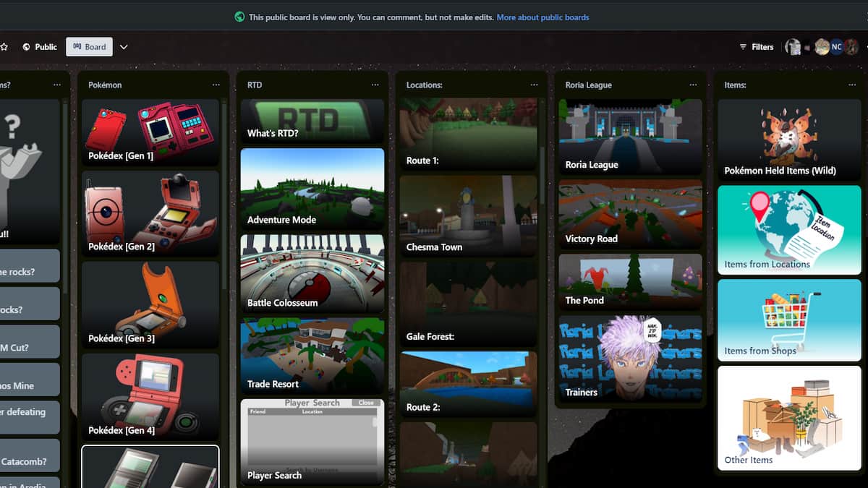Click the NC member avatar

pyautogui.click(x=836, y=46)
